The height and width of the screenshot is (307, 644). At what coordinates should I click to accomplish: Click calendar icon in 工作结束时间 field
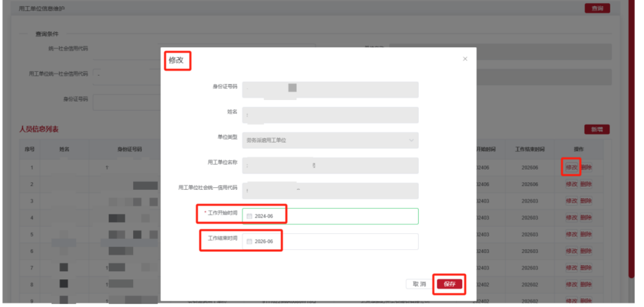pos(249,242)
